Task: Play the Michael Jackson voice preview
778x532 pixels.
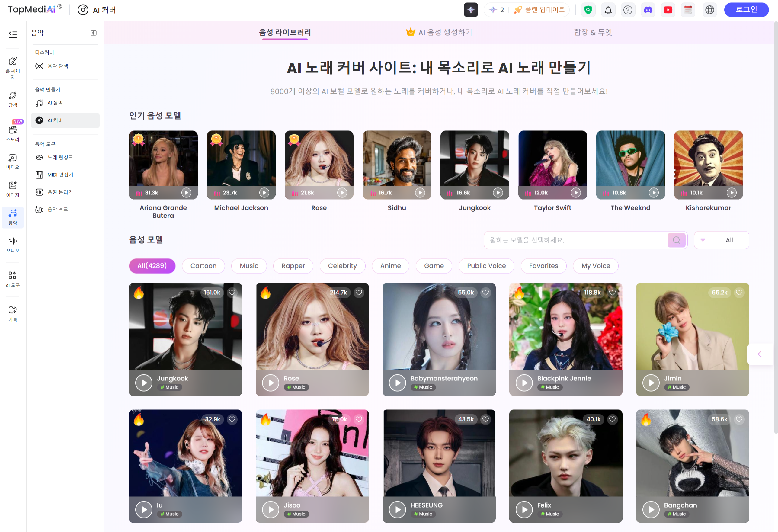Action: point(264,193)
